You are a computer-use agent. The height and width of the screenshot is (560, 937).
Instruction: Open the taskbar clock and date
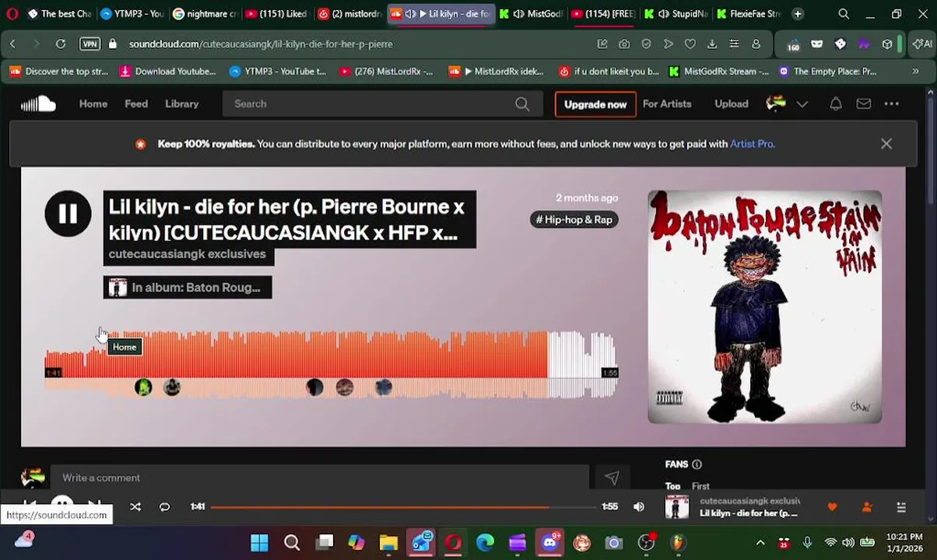tap(904, 542)
